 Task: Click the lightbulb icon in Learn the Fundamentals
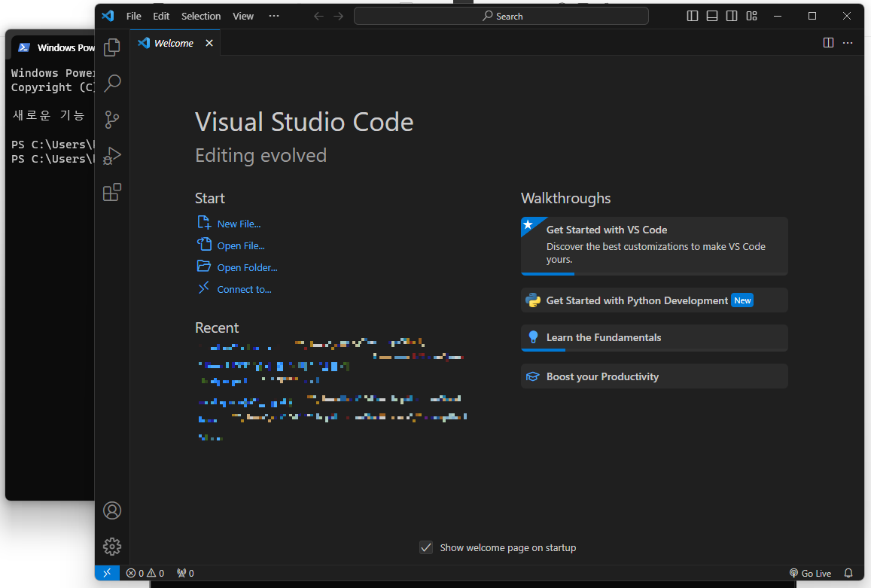[x=533, y=337]
